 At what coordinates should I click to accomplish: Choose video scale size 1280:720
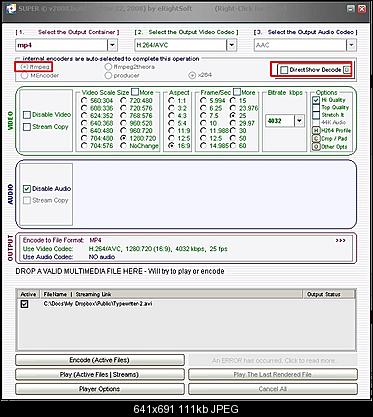pos(124,138)
